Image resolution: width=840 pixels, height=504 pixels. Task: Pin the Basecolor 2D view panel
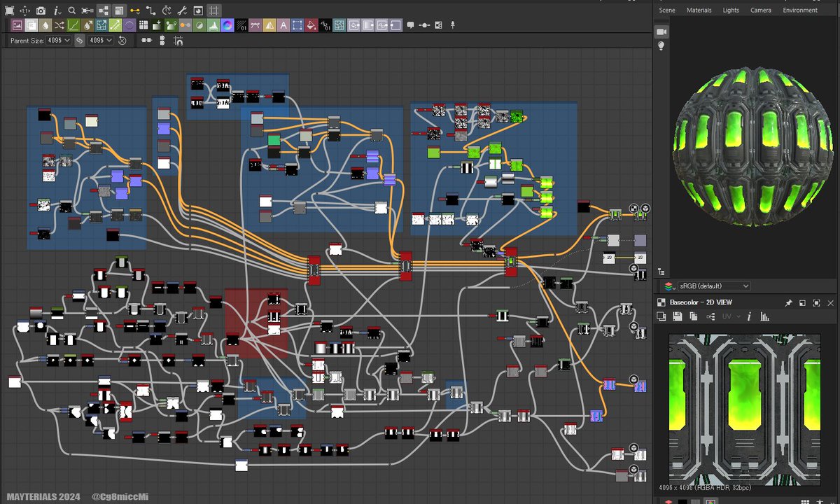(788, 303)
